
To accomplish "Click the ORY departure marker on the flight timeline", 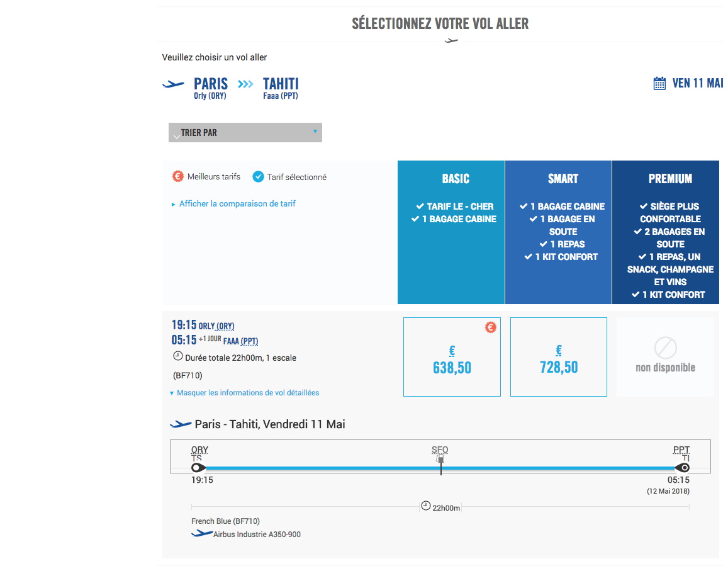I will [x=198, y=468].
